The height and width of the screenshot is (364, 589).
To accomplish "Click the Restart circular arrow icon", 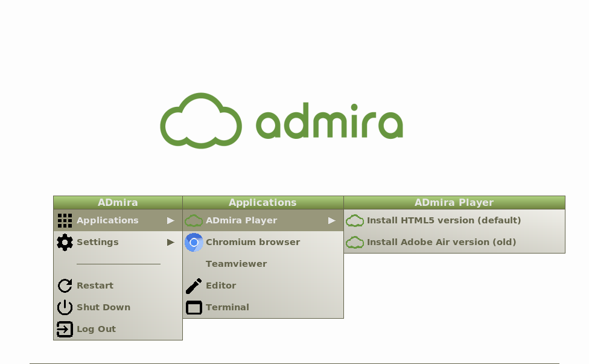I will 65,286.
